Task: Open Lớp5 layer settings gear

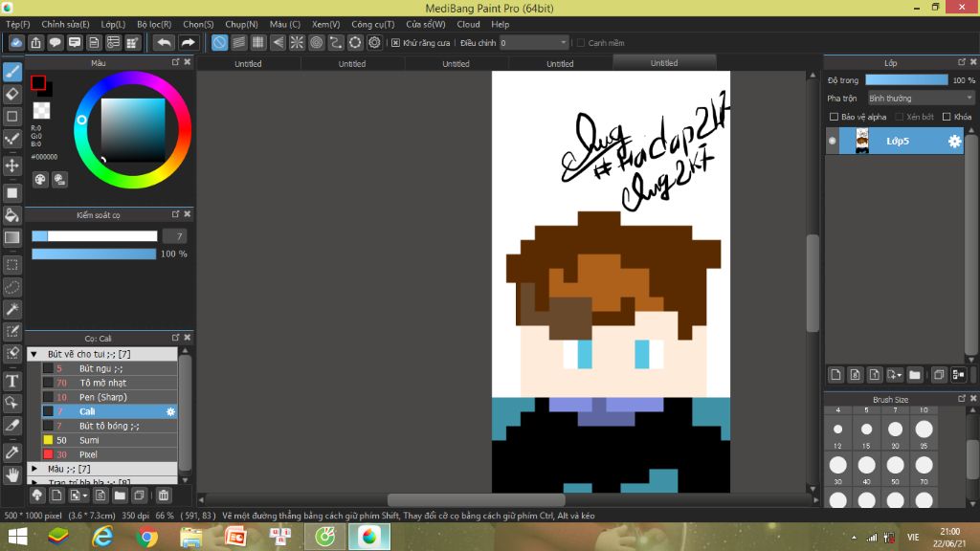Action: pos(954,142)
